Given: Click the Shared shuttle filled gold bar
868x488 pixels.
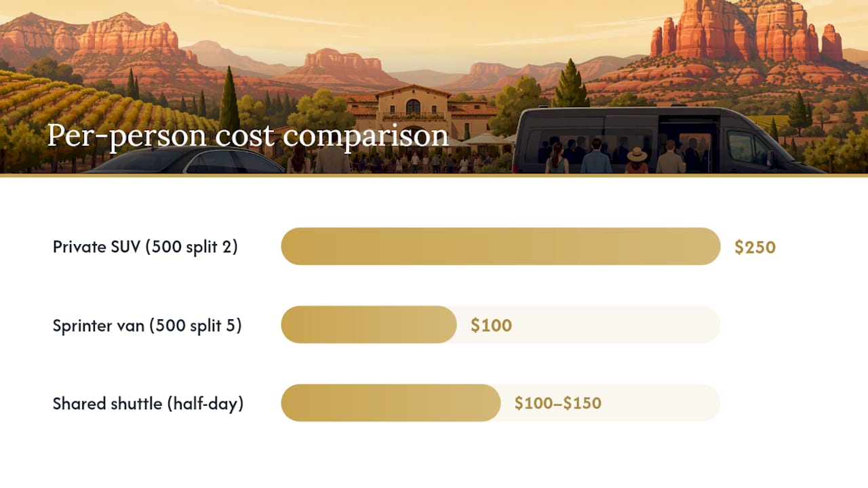Looking at the screenshot, I should click(x=391, y=403).
